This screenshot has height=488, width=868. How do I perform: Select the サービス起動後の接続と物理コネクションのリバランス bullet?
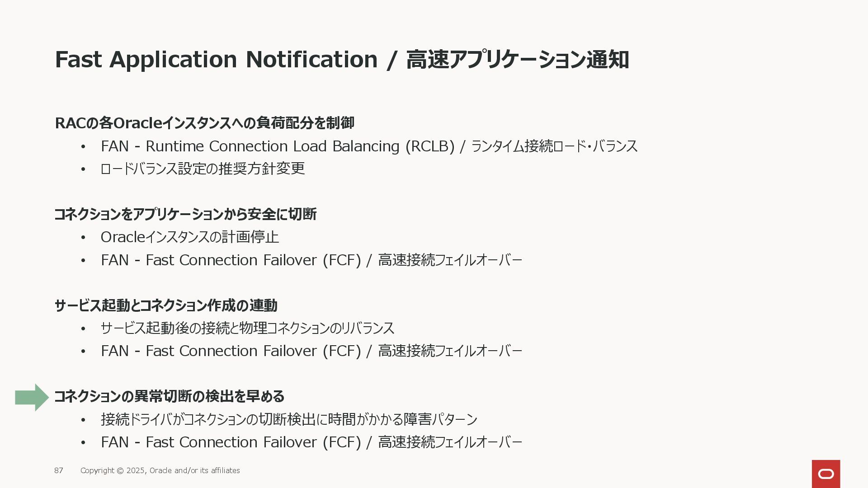click(x=247, y=328)
